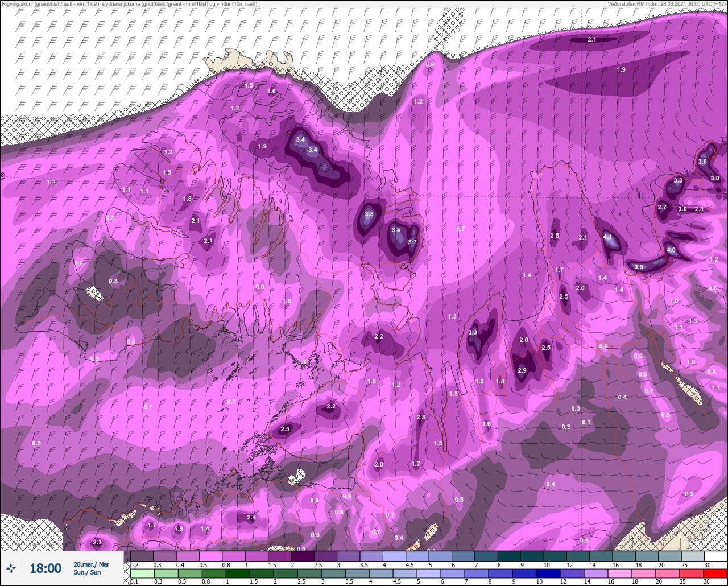Pick the lower-legend green swatch between 0.1 and 0.3
The height and width of the screenshot is (586, 728).
point(142,573)
